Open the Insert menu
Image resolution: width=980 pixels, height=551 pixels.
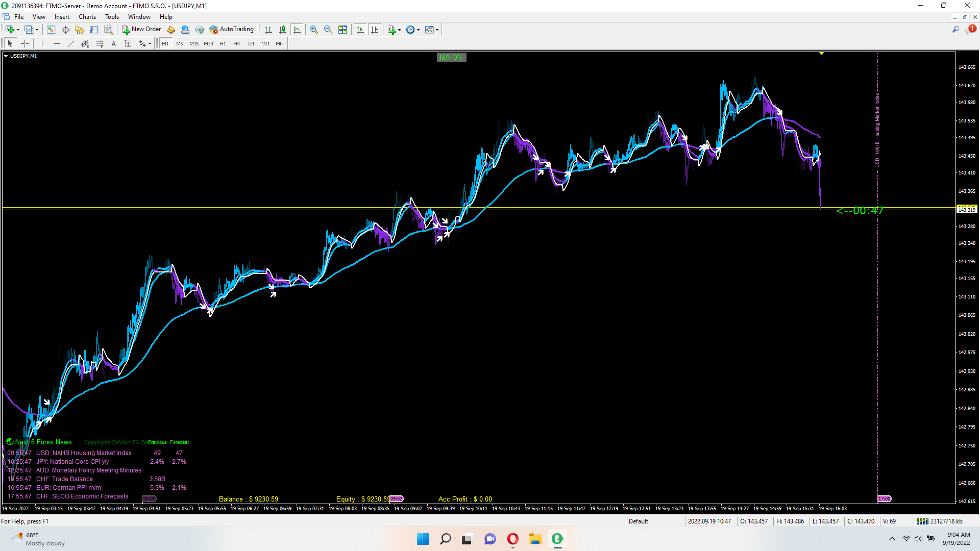(62, 17)
